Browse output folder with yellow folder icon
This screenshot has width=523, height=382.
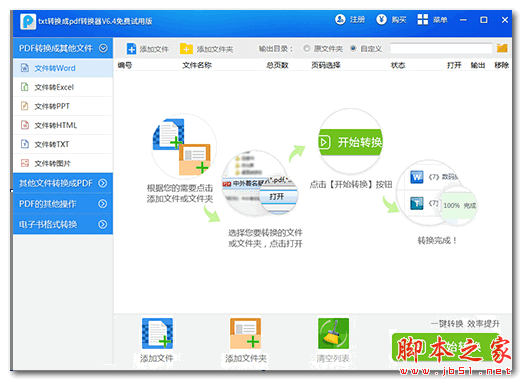coord(502,48)
